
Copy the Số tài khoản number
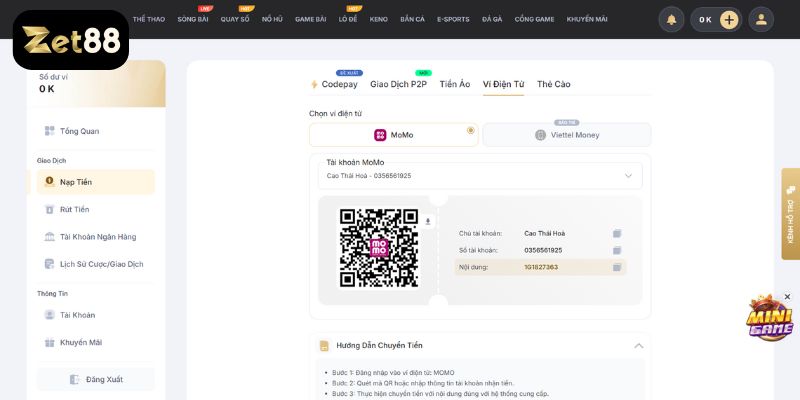(x=617, y=251)
